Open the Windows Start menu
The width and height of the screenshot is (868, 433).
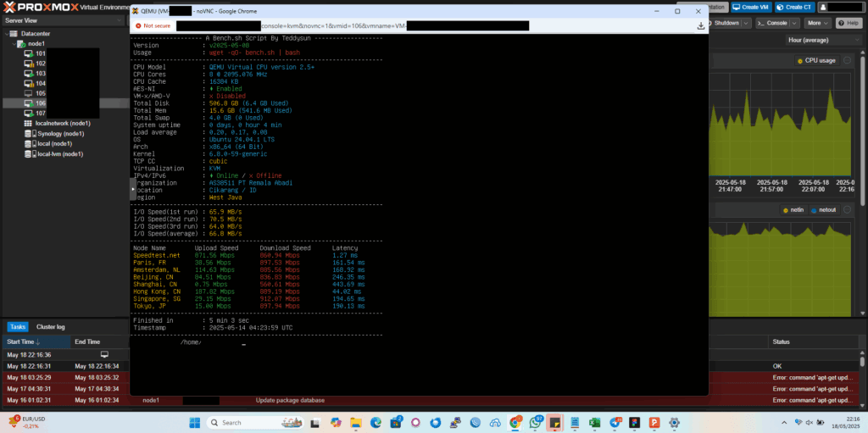point(194,423)
